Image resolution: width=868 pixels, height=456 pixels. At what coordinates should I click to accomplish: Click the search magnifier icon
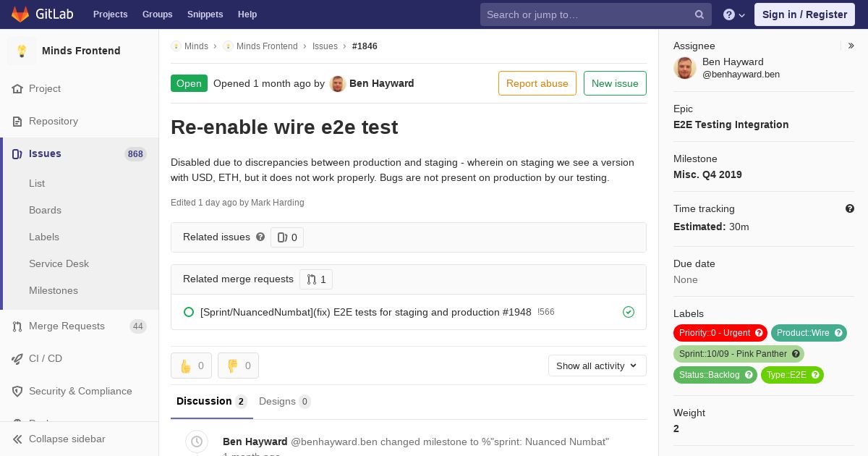699,14
